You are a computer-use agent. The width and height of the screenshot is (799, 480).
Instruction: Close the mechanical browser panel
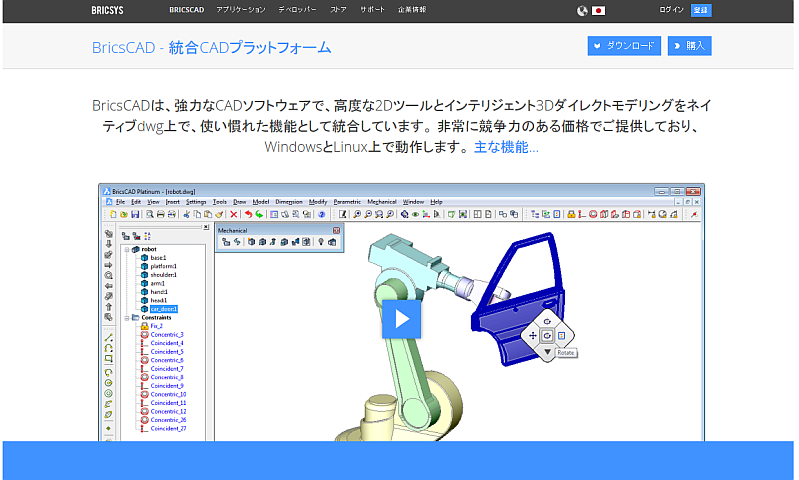[206, 227]
